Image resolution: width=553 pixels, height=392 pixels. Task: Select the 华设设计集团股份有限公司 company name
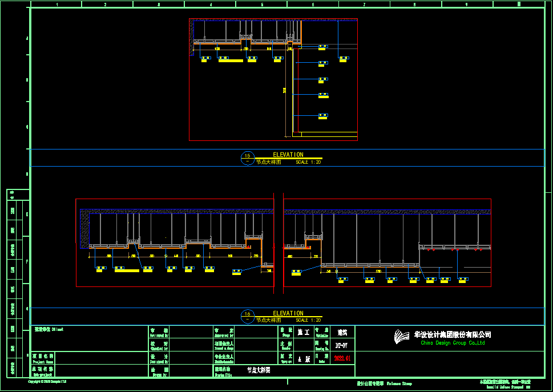tap(453, 334)
